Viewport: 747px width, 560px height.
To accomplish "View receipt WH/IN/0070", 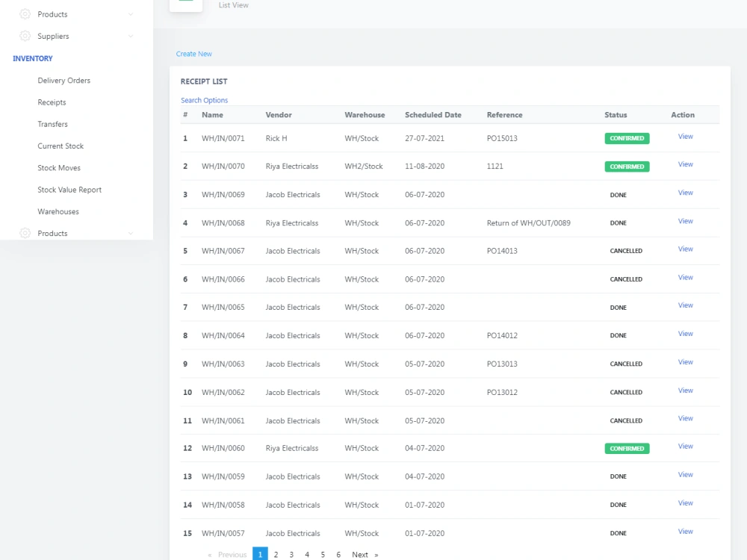I will (x=686, y=164).
